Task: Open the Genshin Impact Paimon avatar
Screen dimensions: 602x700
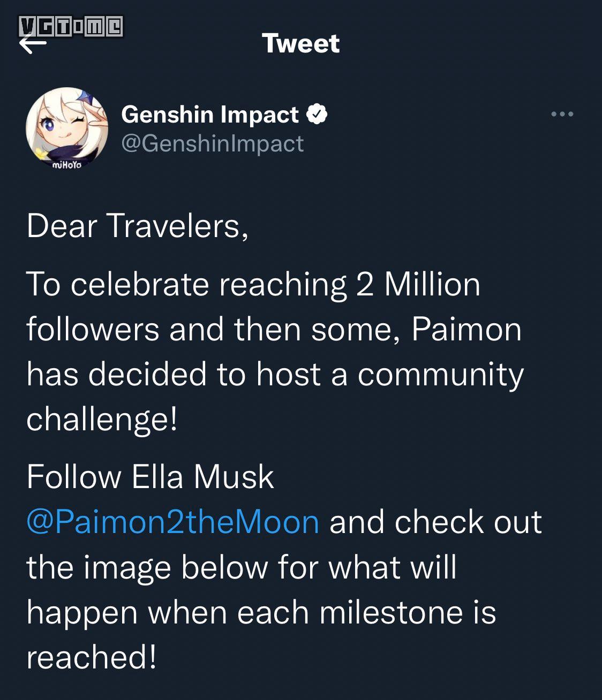Action: [x=67, y=128]
